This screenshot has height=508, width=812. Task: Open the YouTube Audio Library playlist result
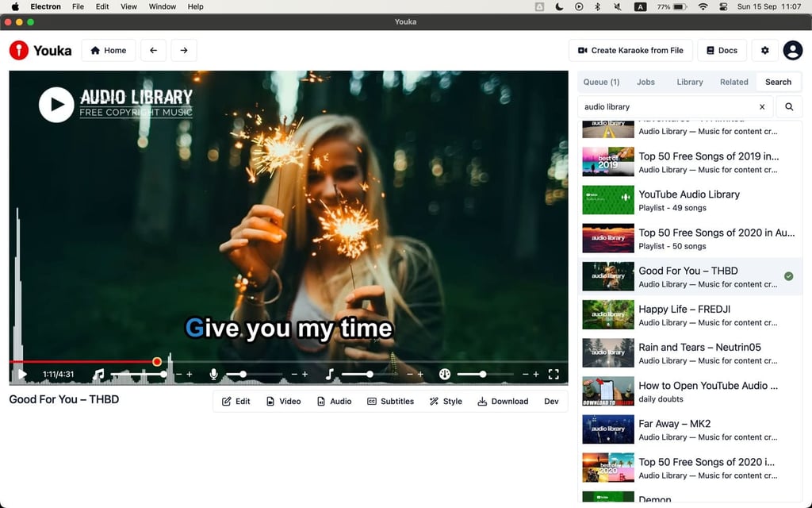(690, 200)
